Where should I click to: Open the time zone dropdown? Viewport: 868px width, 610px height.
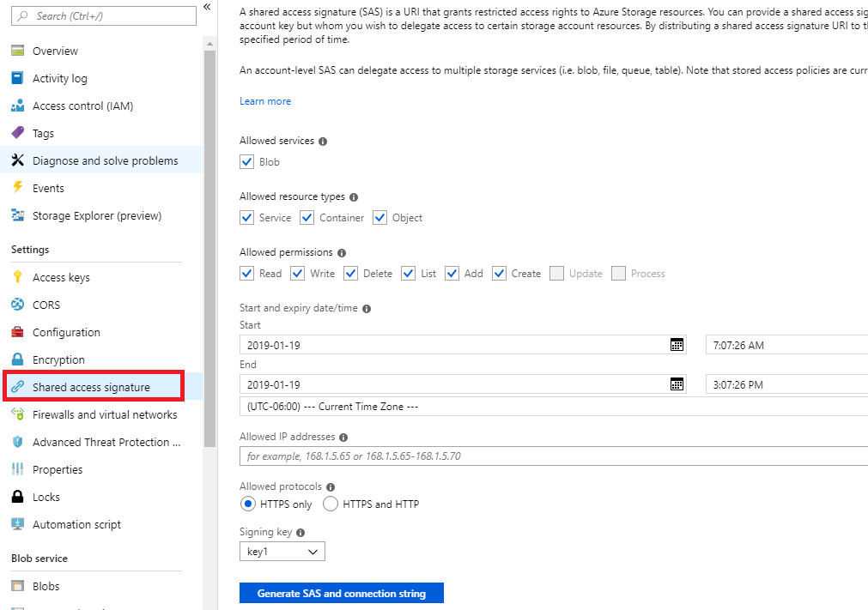(x=554, y=407)
